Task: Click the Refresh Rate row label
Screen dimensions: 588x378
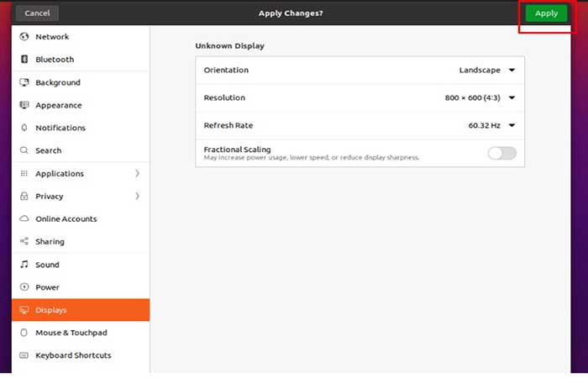Action: (228, 125)
